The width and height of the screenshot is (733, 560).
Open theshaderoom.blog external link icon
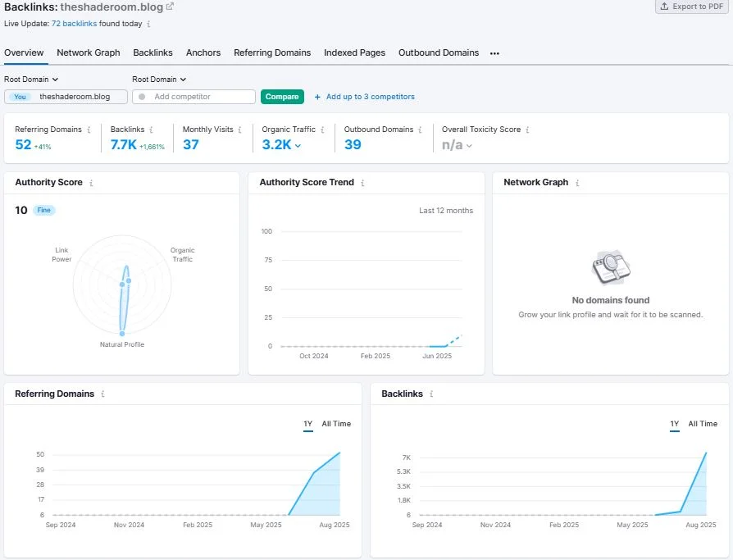pyautogui.click(x=171, y=7)
